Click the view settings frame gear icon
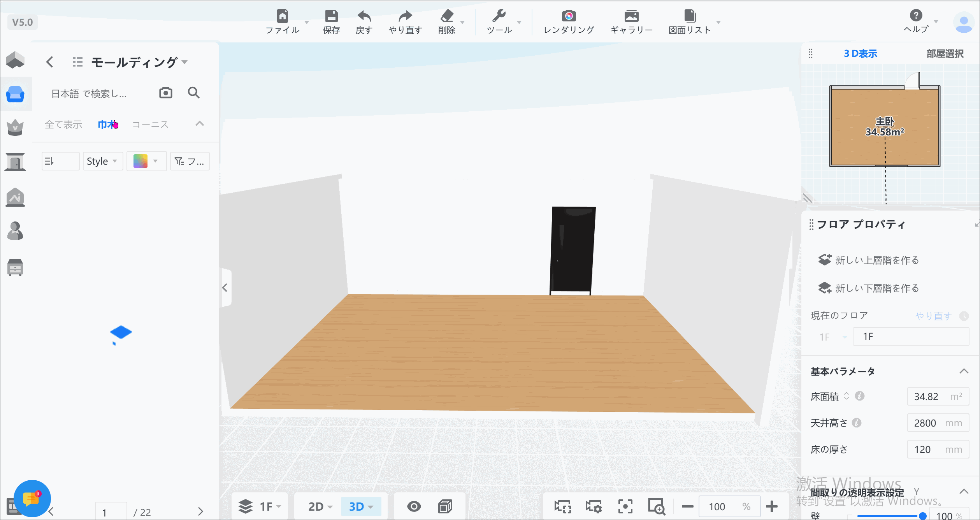This screenshot has height=520, width=980. point(594,506)
